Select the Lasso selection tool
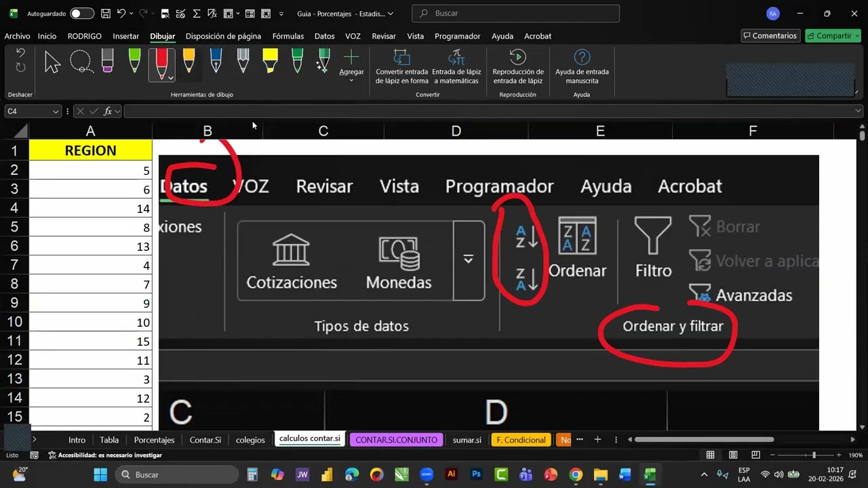The height and width of the screenshot is (488, 868). click(x=81, y=62)
